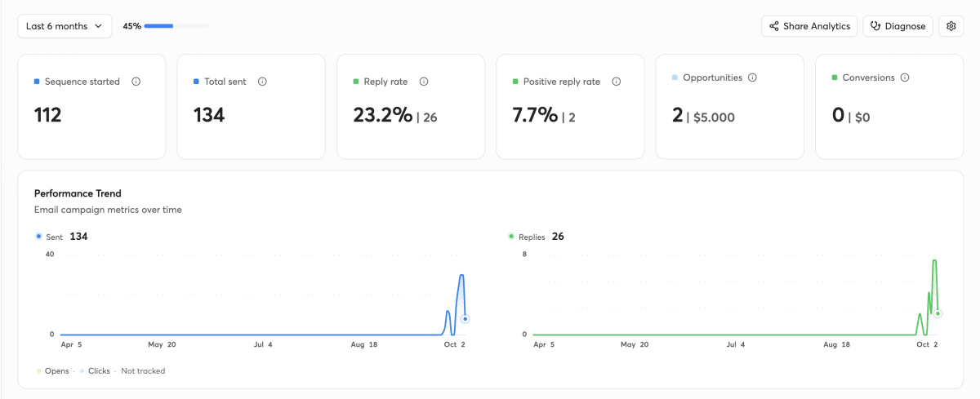Viewport: 980px width, 399px height.
Task: Click the Email campaign metrics over time subtitle
Action: coord(108,210)
